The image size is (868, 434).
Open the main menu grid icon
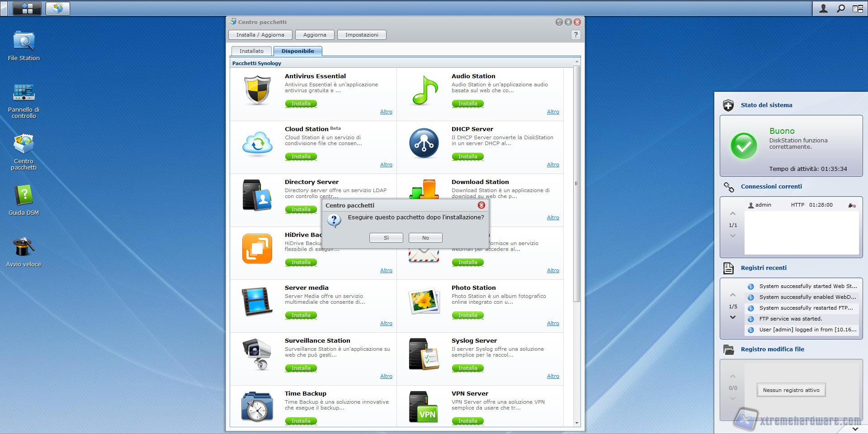coord(27,8)
